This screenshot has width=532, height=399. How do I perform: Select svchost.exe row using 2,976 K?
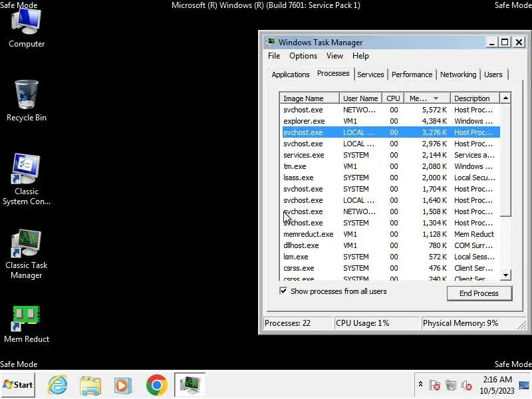point(391,144)
